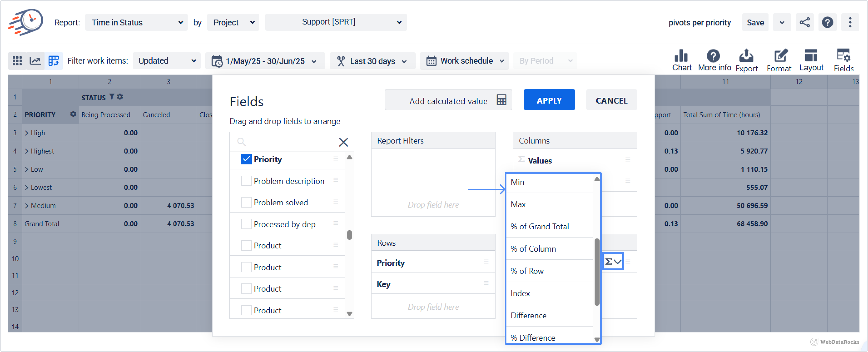Open the Format options icon
868x352 pixels.
tap(779, 60)
